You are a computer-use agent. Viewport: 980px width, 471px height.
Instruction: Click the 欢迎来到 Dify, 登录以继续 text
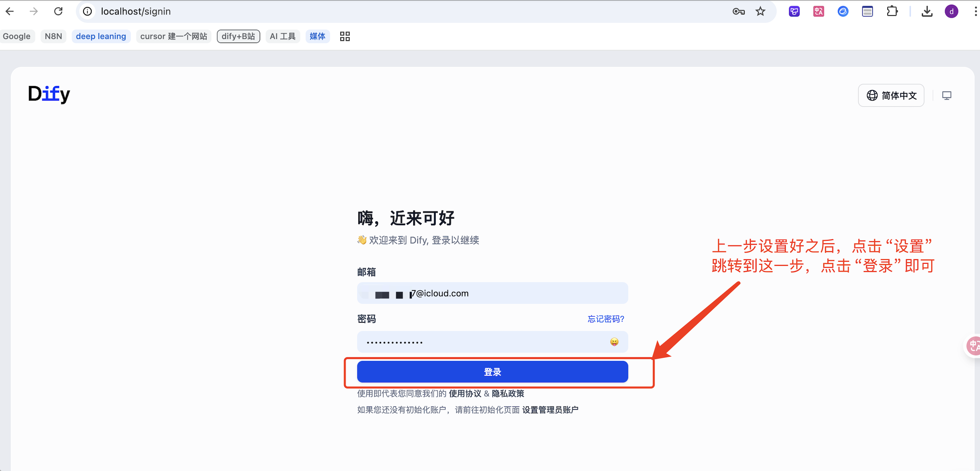point(418,240)
